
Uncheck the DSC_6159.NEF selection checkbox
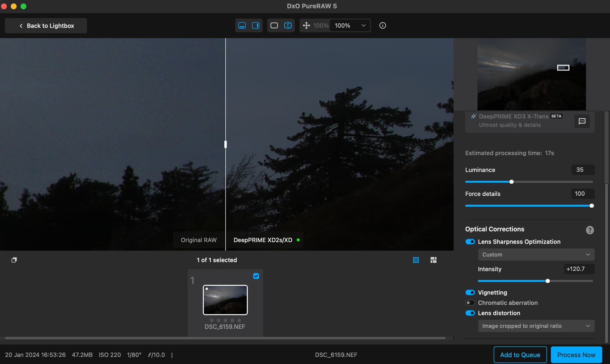tap(256, 276)
